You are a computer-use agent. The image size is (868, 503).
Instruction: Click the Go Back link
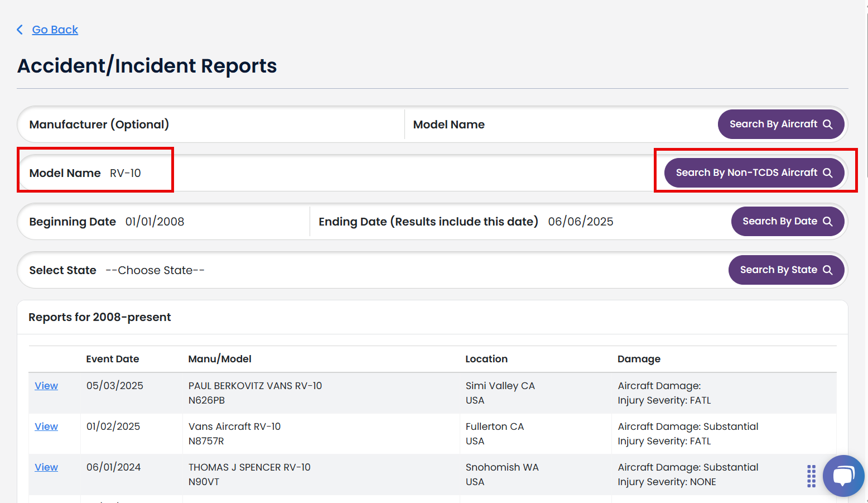tap(55, 29)
